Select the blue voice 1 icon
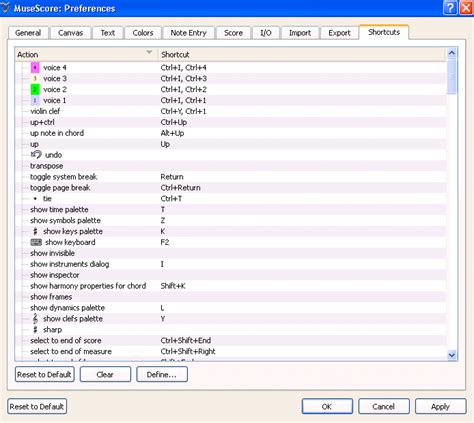Image resolution: width=474 pixels, height=423 pixels. coord(35,100)
